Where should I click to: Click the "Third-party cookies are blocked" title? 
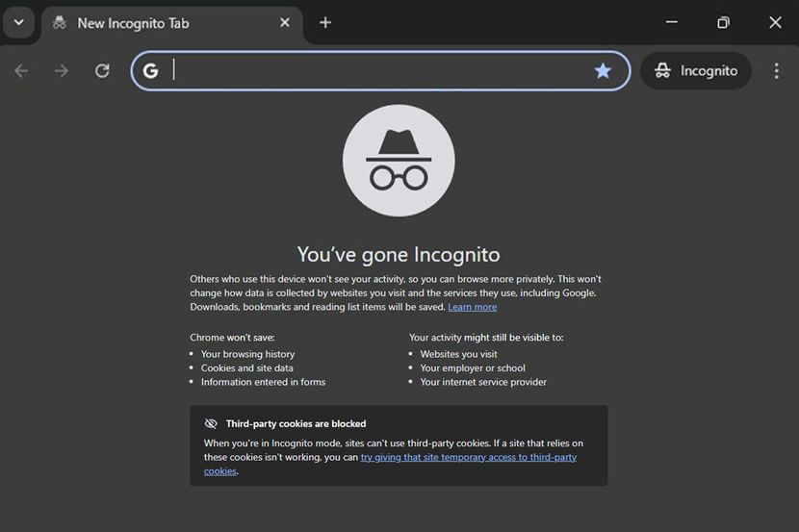tap(296, 423)
